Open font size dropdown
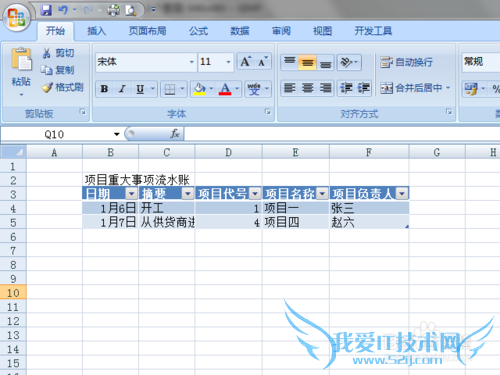The image size is (500, 375). pos(228,62)
